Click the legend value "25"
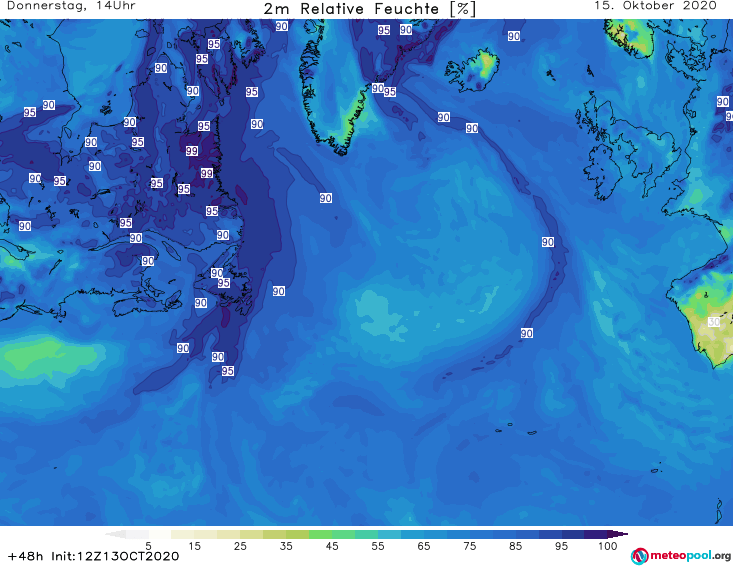Screen dimensions: 733x566 240,546
